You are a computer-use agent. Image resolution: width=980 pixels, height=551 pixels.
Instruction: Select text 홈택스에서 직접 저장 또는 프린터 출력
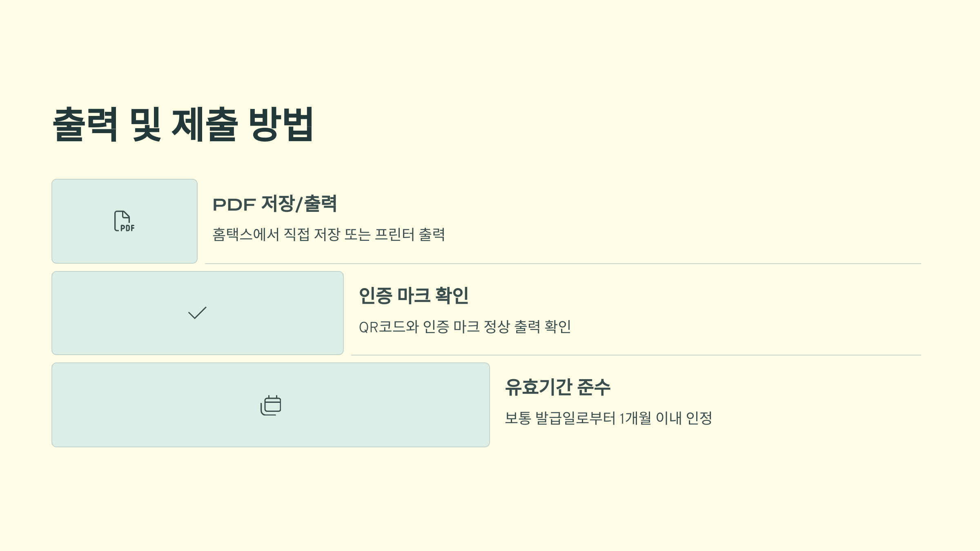pyautogui.click(x=329, y=235)
